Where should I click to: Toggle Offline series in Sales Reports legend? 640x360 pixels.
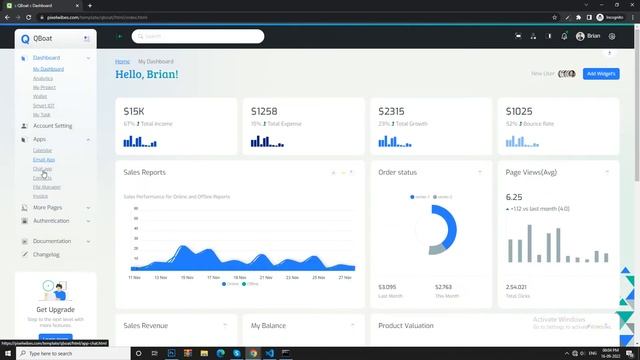[250, 284]
